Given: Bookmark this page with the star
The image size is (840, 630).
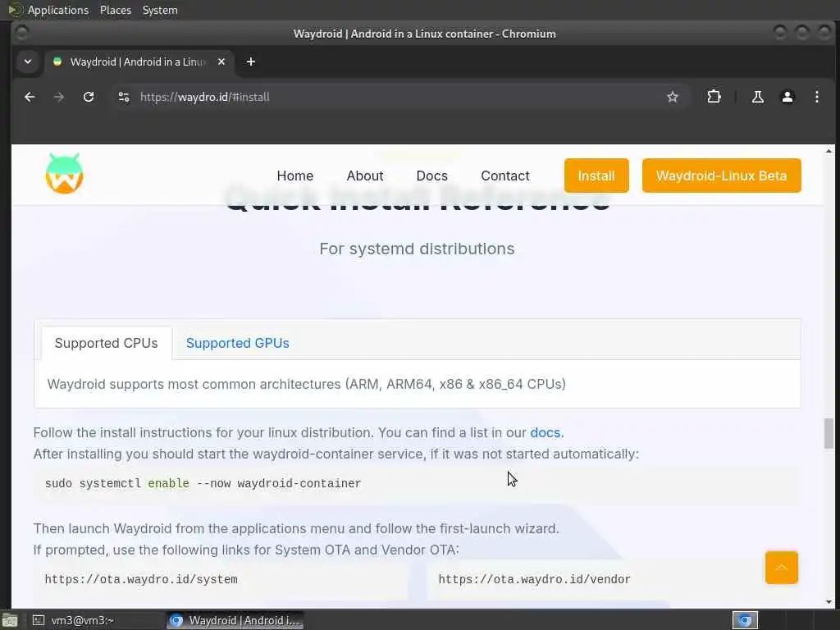Looking at the screenshot, I should (x=673, y=97).
